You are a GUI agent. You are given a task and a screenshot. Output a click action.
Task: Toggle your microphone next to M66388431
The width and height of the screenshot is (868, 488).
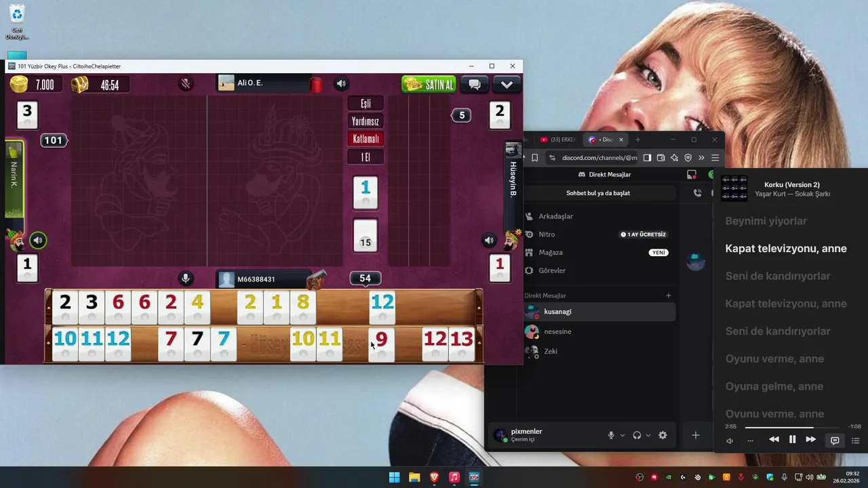point(185,279)
